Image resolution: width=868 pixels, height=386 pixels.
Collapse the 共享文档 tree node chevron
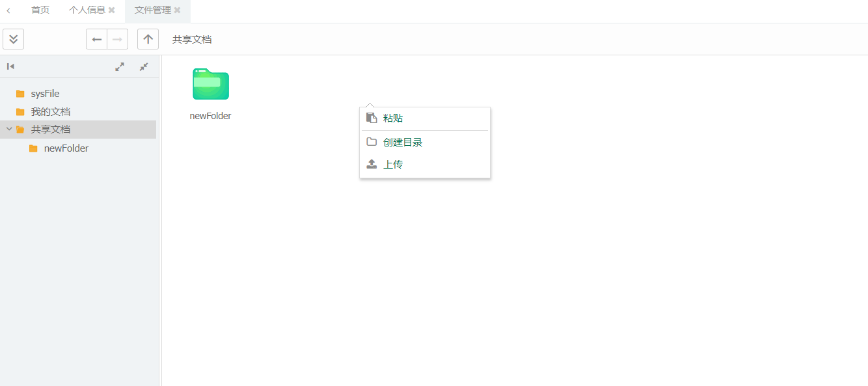9,129
